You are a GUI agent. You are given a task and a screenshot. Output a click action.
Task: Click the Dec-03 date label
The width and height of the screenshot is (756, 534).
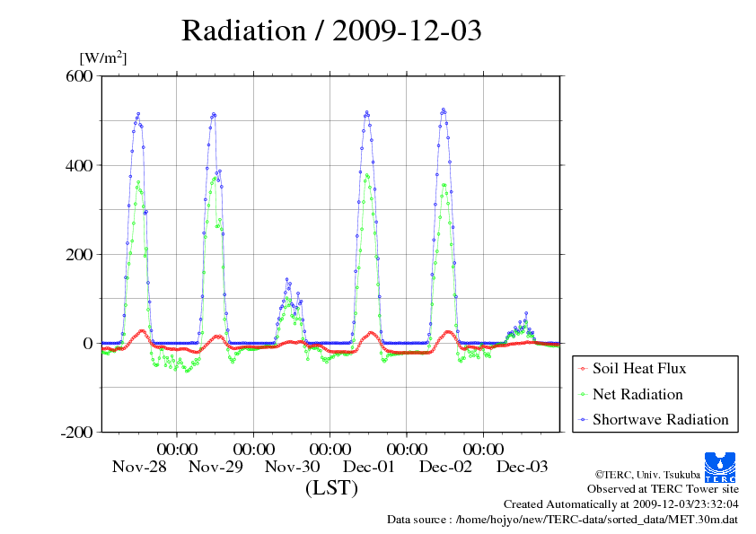[523, 467]
